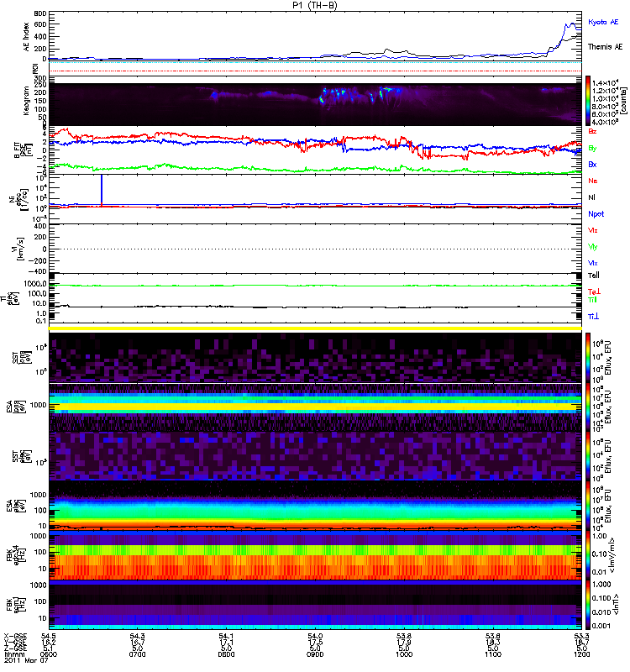Click the blue vertical spike in density panel

102,189
